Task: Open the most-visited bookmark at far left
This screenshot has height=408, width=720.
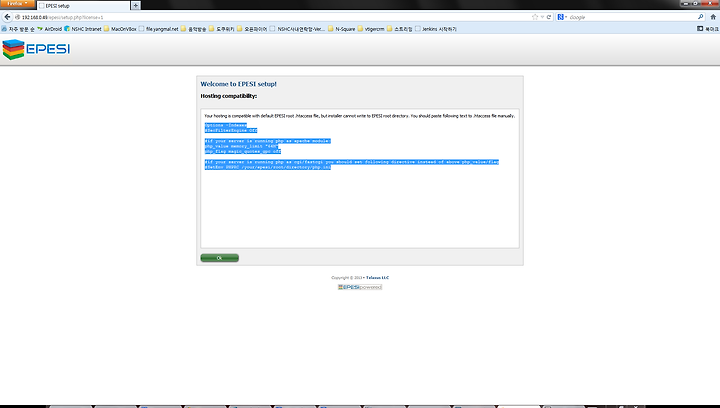Action: tap(18, 29)
